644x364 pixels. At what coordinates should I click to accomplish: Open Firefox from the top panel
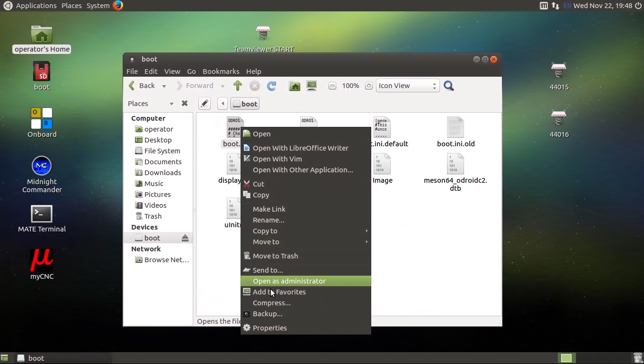[118, 6]
